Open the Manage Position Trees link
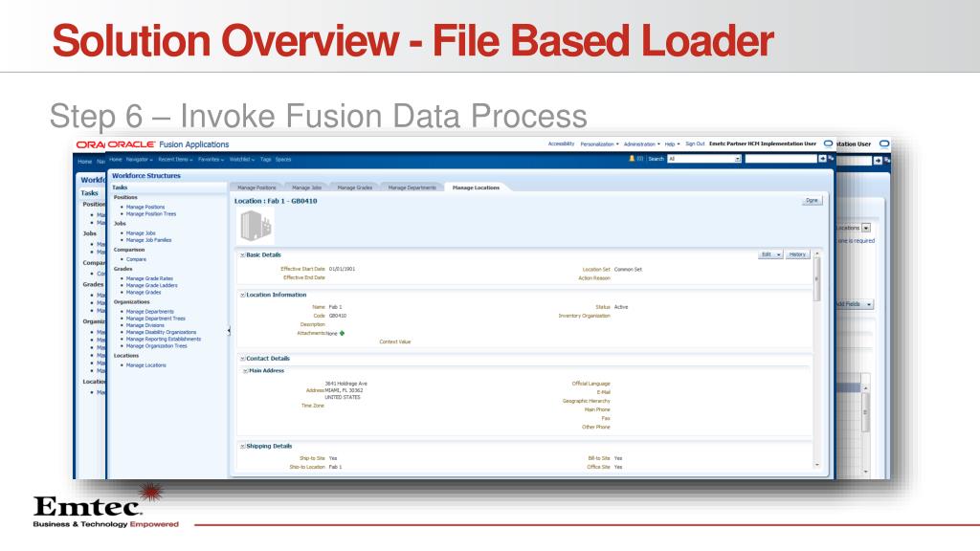980x551 pixels. coord(151,213)
